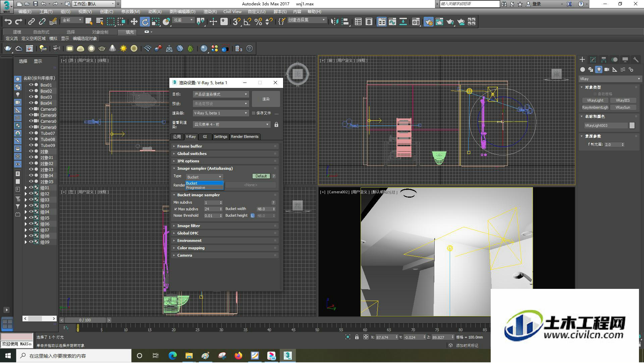This screenshot has width=644, height=363.
Task: Click the Mirror tool icon
Action: (x=334, y=22)
